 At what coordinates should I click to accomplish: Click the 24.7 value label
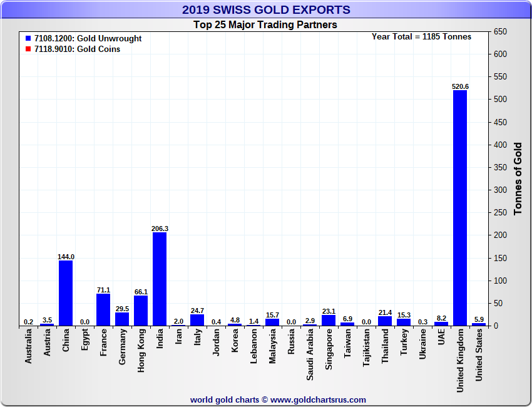coord(197,311)
